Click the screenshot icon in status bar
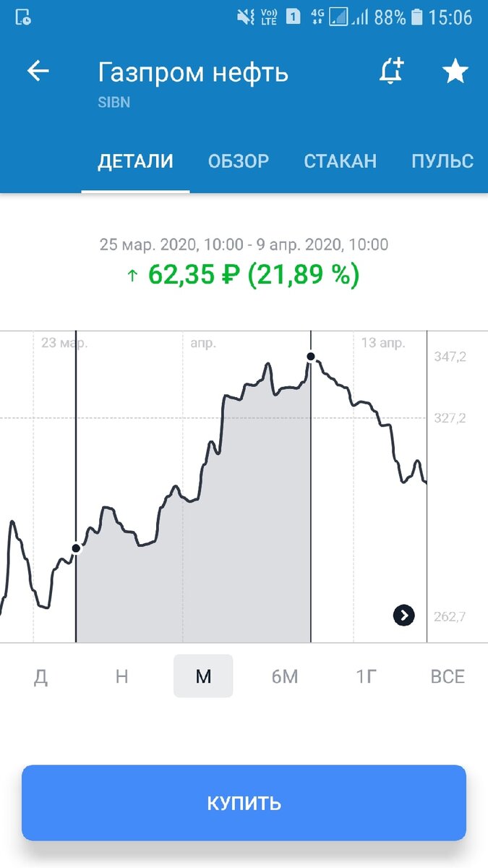This screenshot has width=488, height=868. coord(22,16)
